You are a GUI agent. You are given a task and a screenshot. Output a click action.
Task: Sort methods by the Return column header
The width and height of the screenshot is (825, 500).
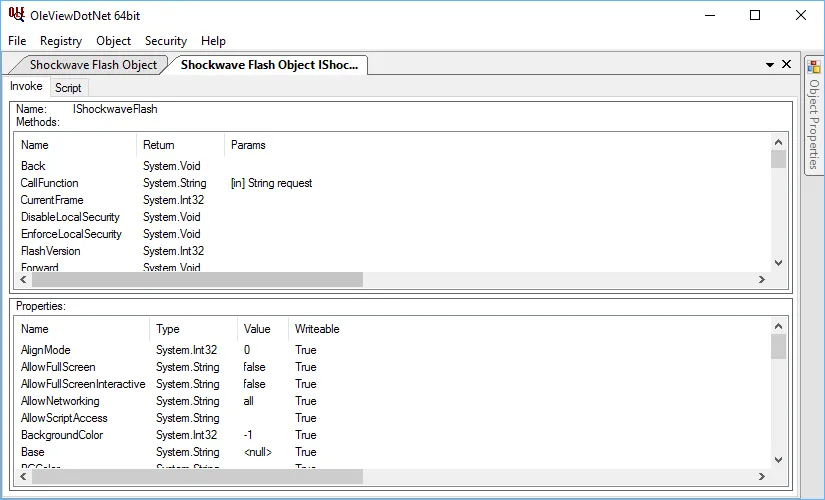coord(180,145)
